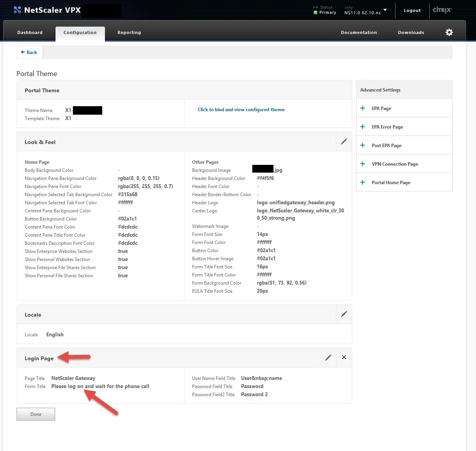Click the Show Personal File Shares Section value

point(123,276)
